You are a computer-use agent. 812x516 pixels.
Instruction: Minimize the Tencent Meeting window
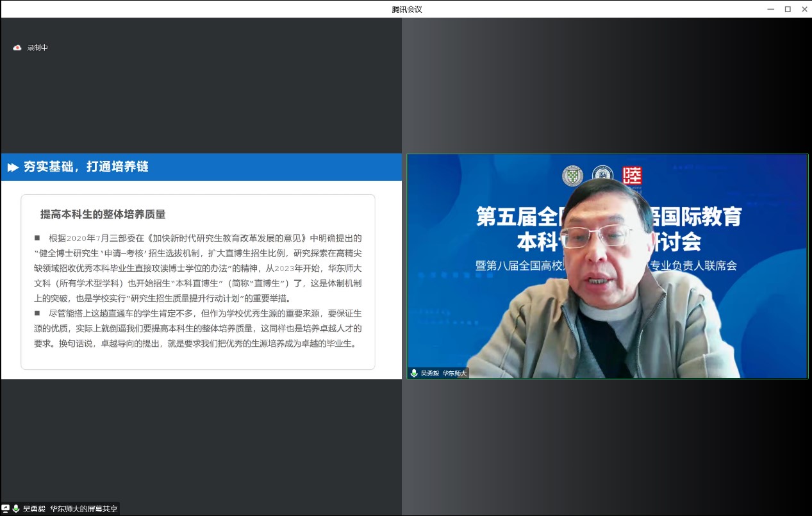[770, 9]
